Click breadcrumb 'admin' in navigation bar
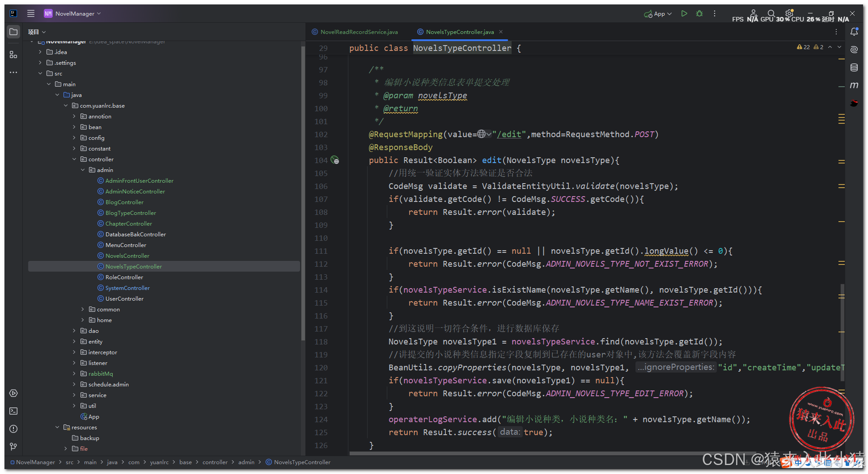The width and height of the screenshot is (868, 474). point(246,462)
